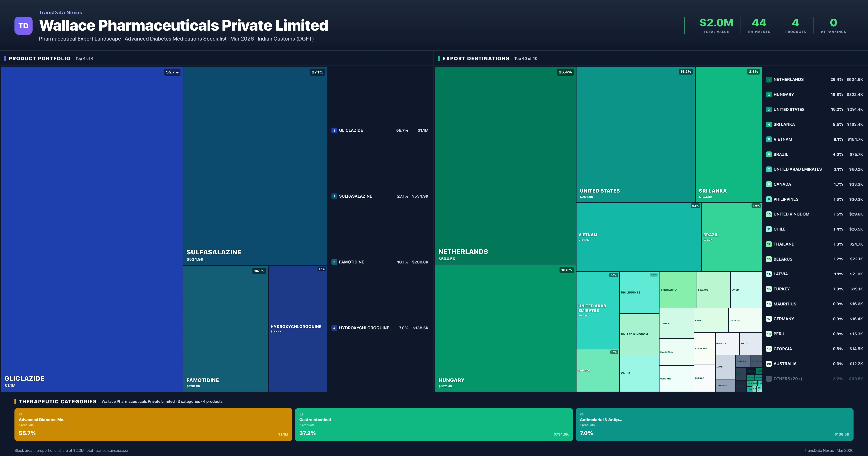Select the Gliclazide treemap block

point(92,229)
